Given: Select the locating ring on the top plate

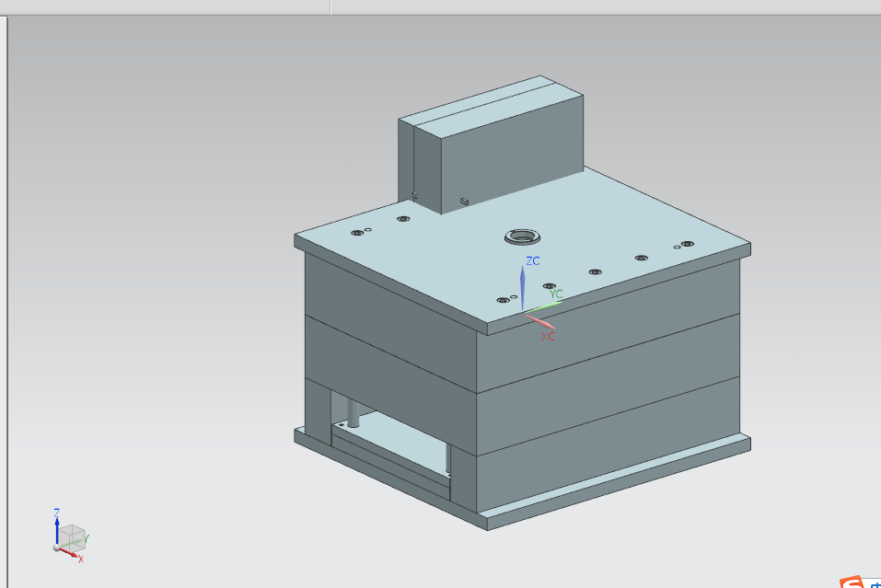Looking at the screenshot, I should [523, 236].
